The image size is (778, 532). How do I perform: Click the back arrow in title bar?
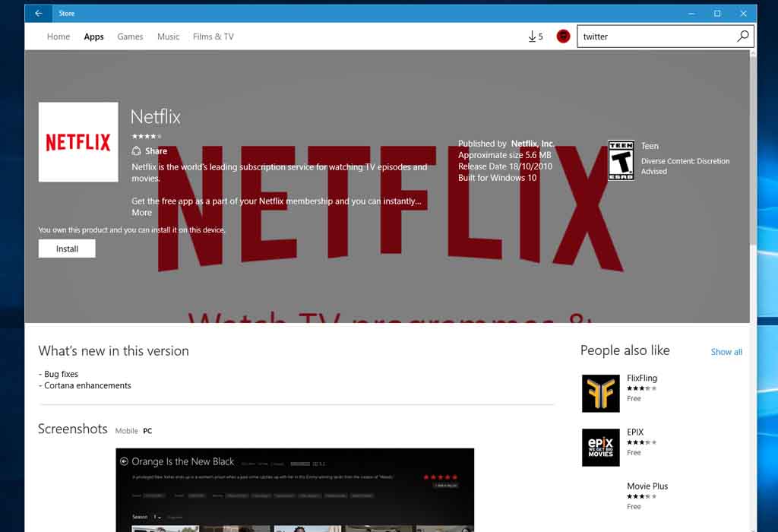click(38, 13)
